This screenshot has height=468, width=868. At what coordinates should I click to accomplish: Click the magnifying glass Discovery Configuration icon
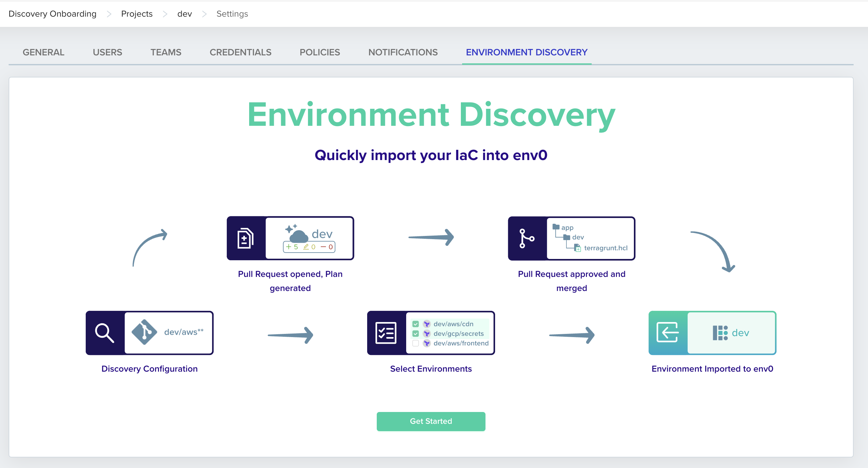tap(105, 333)
